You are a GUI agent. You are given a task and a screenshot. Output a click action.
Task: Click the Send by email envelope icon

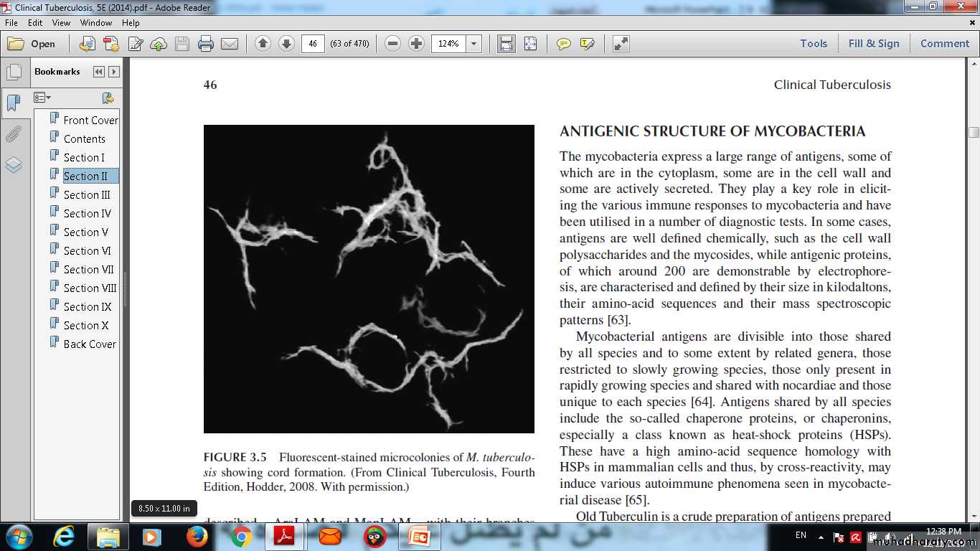[230, 44]
